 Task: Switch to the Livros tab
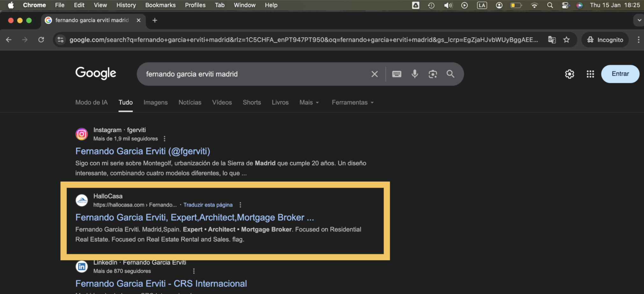(x=280, y=102)
